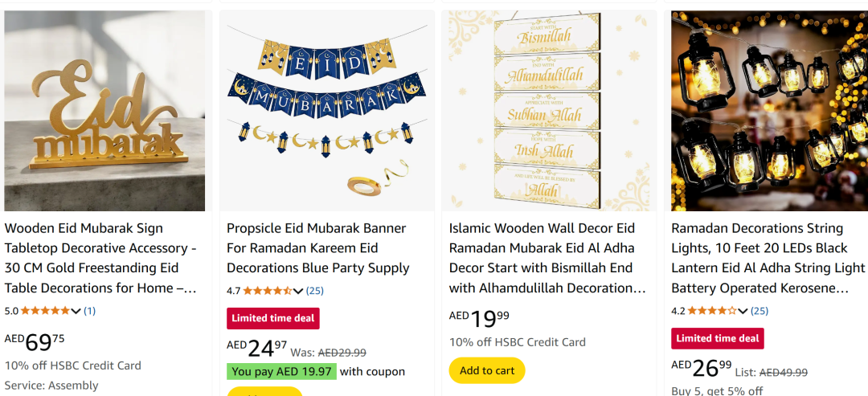This screenshot has width=868, height=396.
Task: Click the five-star rating of wooden sign
Action: point(45,311)
